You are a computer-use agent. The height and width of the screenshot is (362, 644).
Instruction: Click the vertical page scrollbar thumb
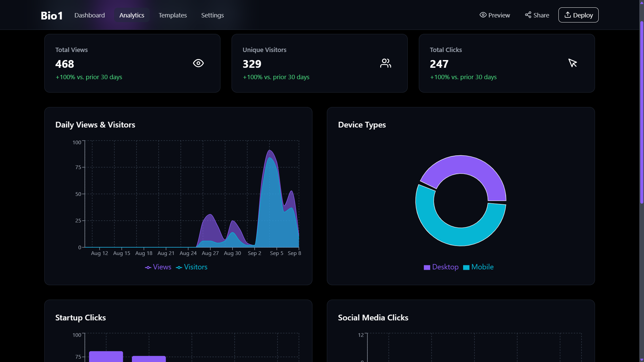pos(641,112)
